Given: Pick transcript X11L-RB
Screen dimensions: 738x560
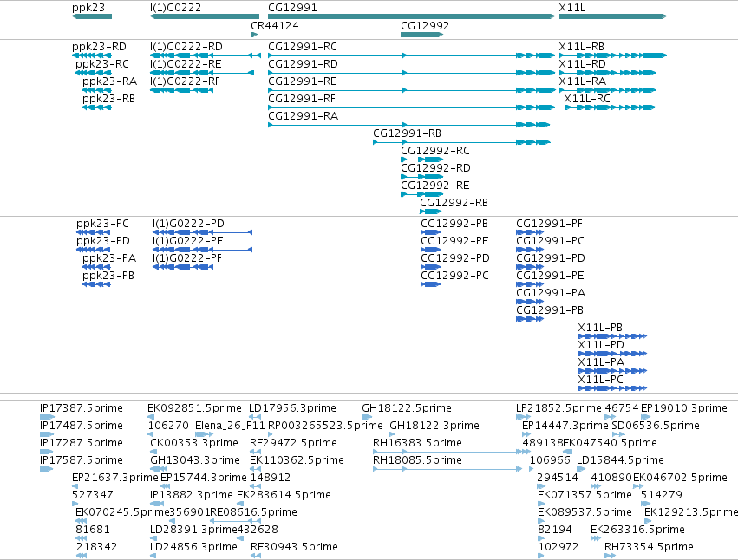Looking at the screenshot, I should tap(613, 55).
